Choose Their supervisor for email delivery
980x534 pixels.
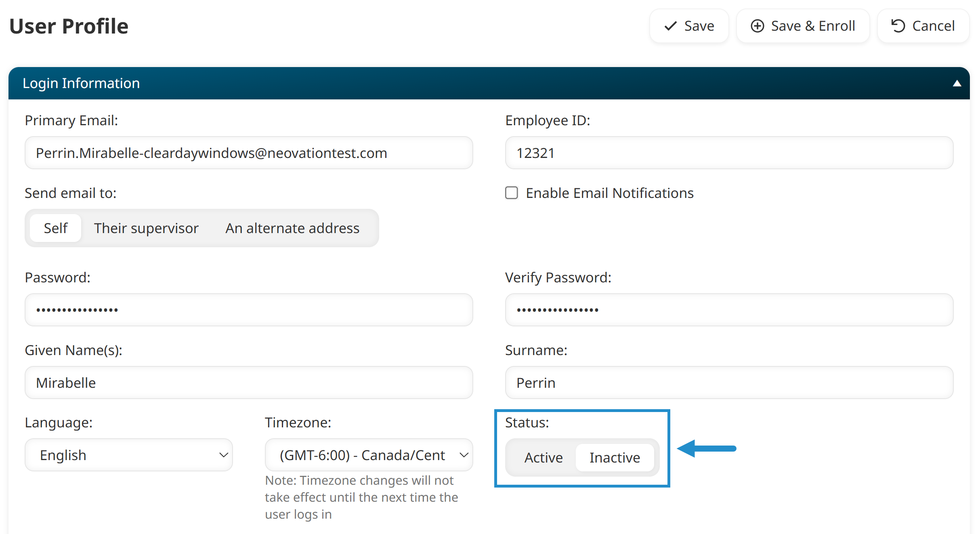[x=146, y=228]
